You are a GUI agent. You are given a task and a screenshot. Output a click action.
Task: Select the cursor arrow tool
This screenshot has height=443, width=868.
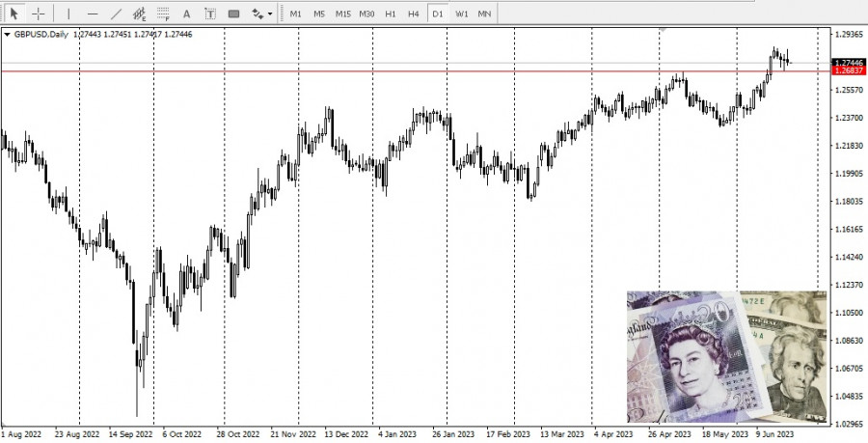point(14,14)
